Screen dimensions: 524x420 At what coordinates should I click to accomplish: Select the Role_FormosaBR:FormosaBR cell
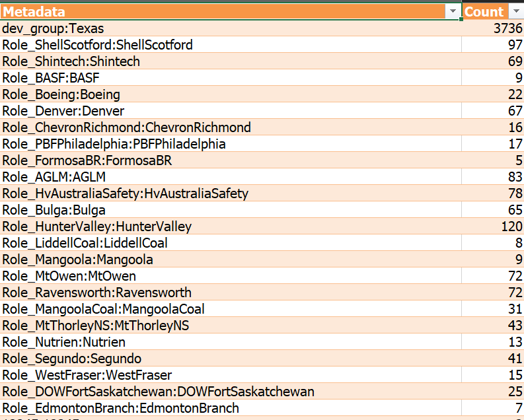[231, 160]
